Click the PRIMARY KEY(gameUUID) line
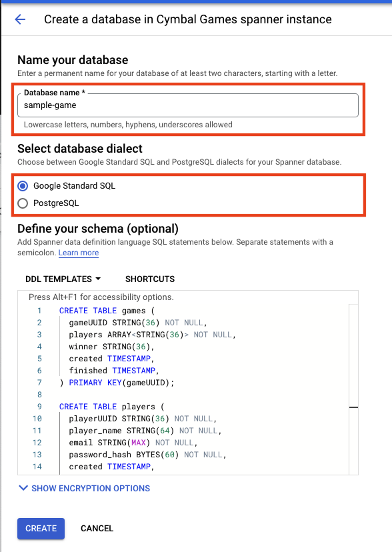Screen dimensions: 392x552 coord(117,383)
